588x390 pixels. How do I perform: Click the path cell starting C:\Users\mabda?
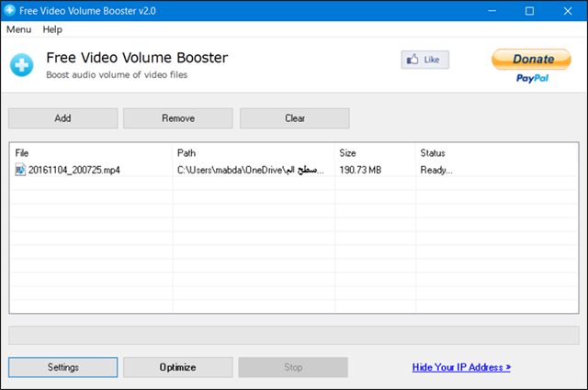pyautogui.click(x=251, y=170)
